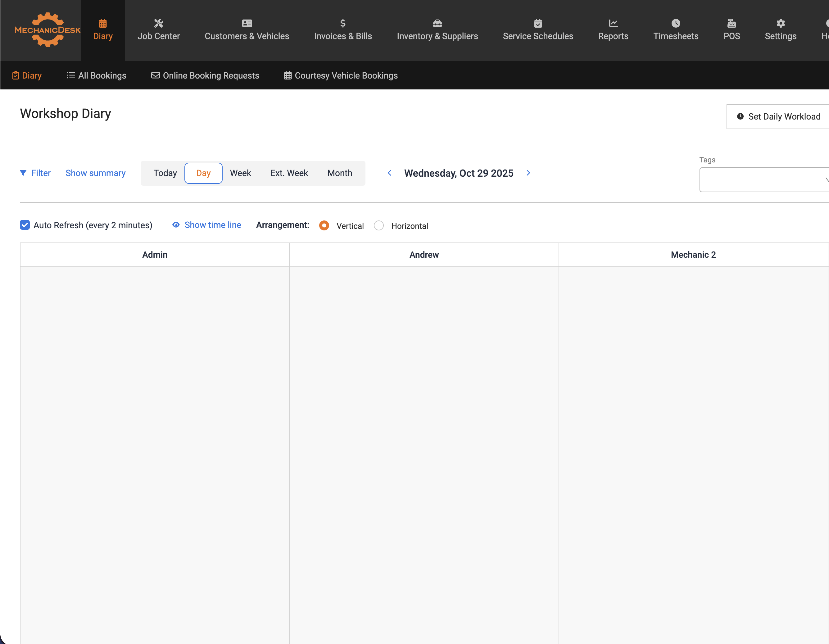Click the MechanicDesk gear logo

point(48,29)
